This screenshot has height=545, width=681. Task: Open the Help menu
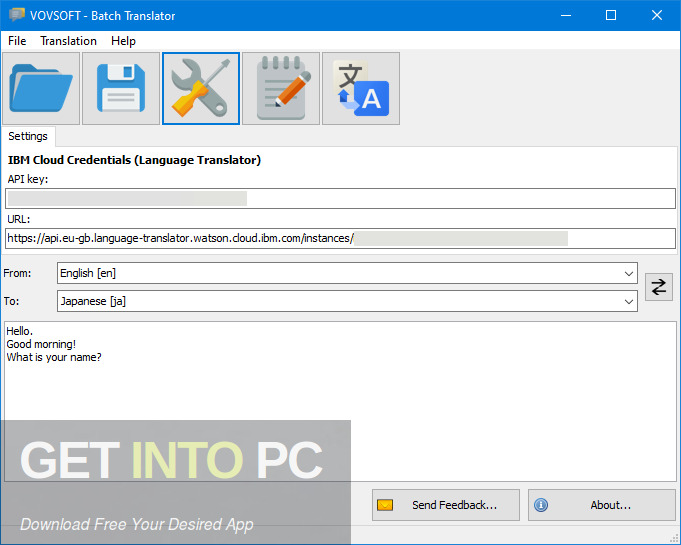click(123, 41)
